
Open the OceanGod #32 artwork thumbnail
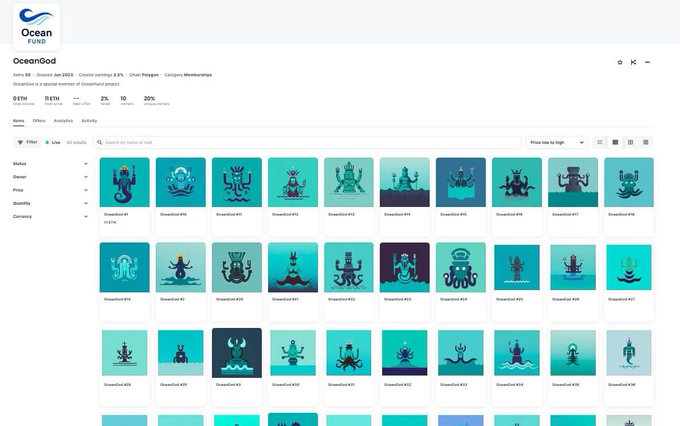(x=405, y=353)
